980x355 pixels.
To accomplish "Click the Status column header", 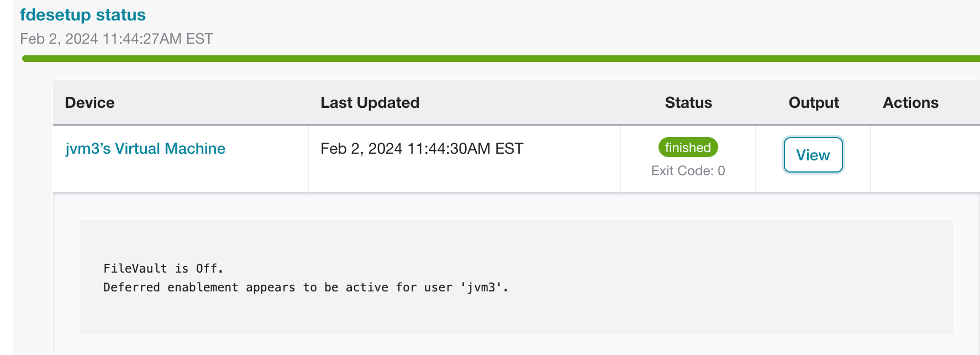I will pos(688,103).
